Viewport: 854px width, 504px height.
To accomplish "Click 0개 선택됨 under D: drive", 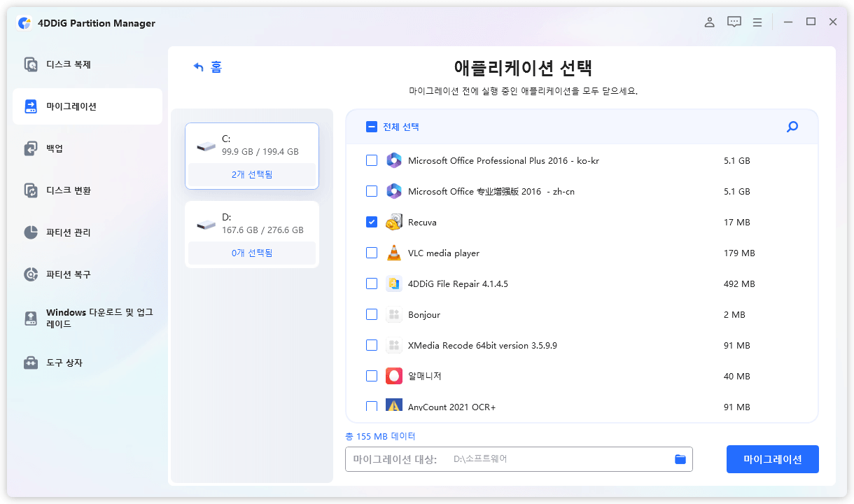I will pos(252,253).
